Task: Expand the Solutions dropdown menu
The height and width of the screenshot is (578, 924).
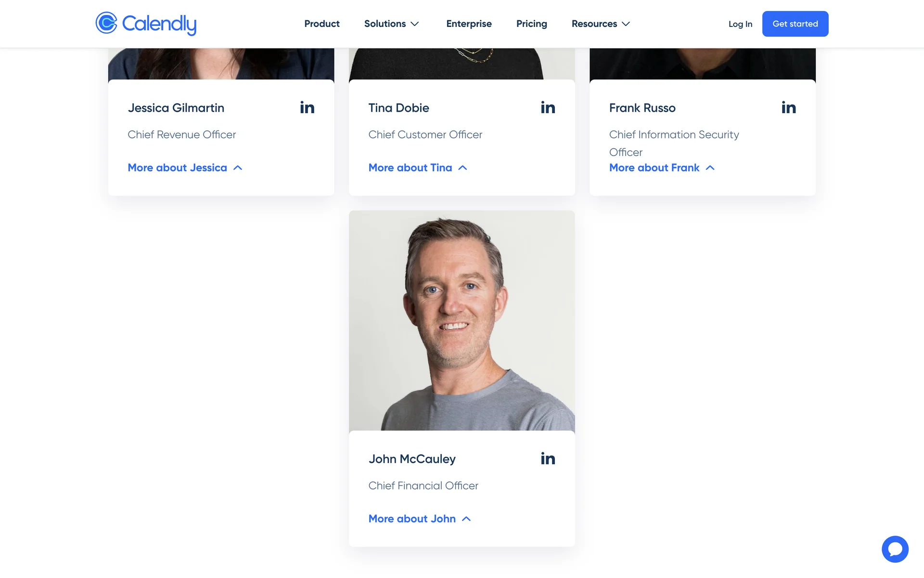Action: coord(391,24)
